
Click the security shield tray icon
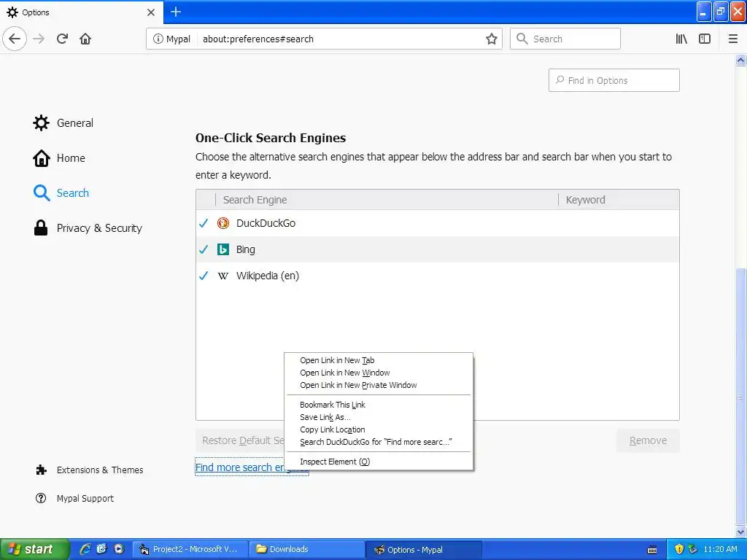[x=679, y=549]
